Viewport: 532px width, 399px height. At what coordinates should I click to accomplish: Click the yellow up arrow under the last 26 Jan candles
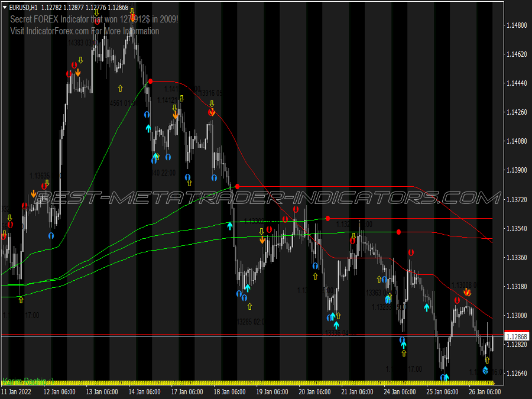(487, 360)
